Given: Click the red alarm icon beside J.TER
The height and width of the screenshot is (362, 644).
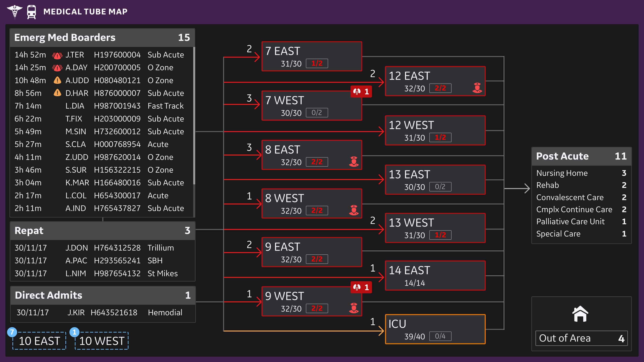Looking at the screenshot, I should [57, 55].
